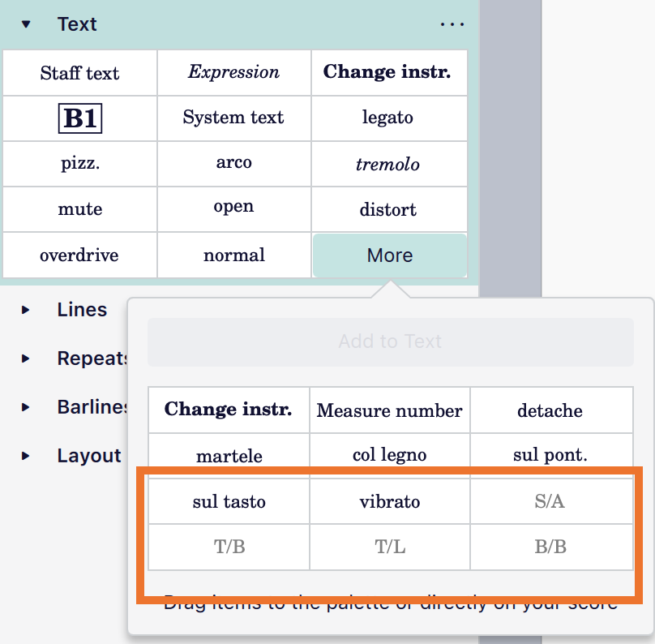Screen dimensions: 655x644
Task: Select the B1 rehearsal mark item
Action: (x=79, y=118)
